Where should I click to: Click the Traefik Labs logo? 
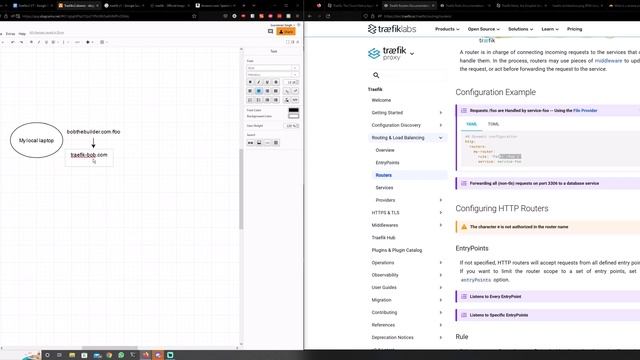tap(392, 29)
